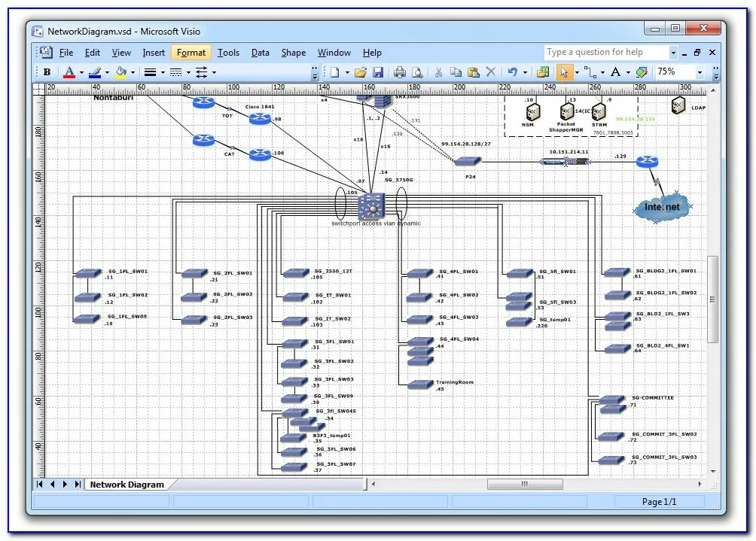Toggle bold text formatting
The height and width of the screenshot is (541, 756).
click(x=47, y=72)
